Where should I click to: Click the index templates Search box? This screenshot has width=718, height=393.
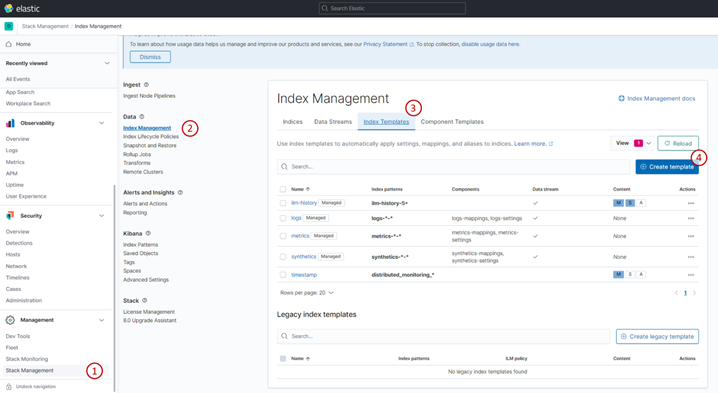coord(453,167)
